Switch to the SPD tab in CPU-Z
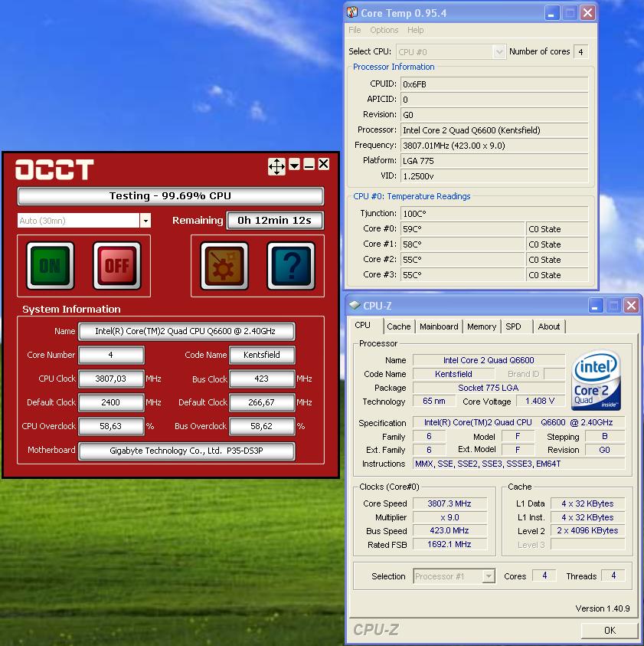This screenshot has height=646, width=644. click(x=514, y=326)
